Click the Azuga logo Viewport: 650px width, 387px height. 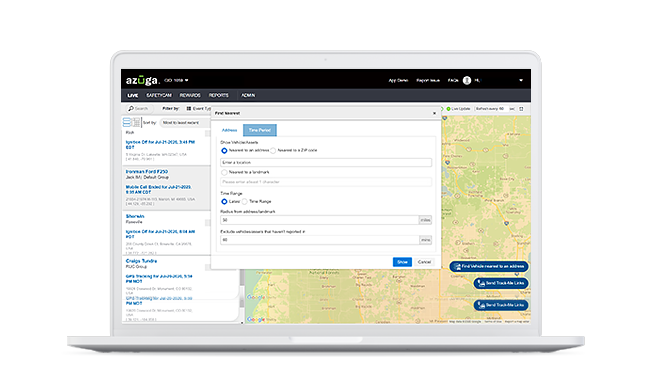click(142, 80)
